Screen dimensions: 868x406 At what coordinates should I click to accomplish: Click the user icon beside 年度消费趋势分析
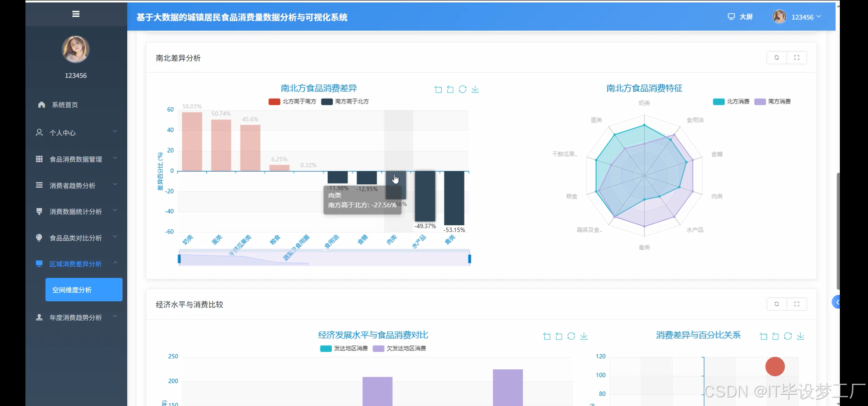[40, 317]
